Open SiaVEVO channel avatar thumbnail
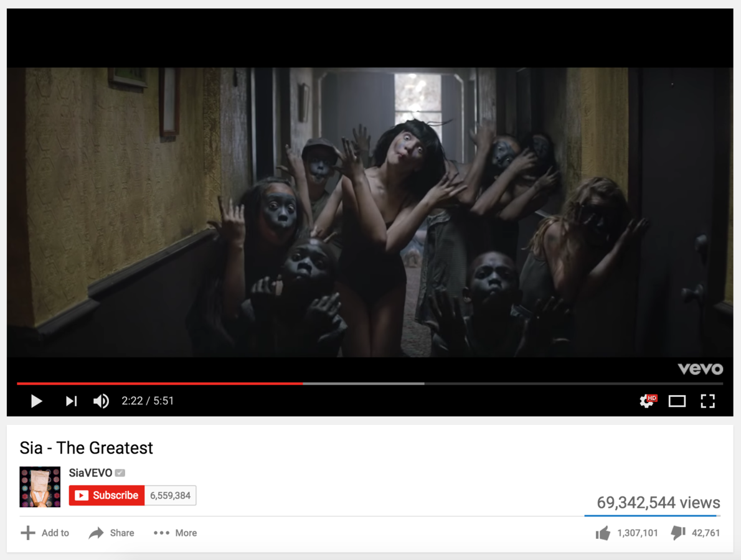The width and height of the screenshot is (741, 560). tap(40, 487)
